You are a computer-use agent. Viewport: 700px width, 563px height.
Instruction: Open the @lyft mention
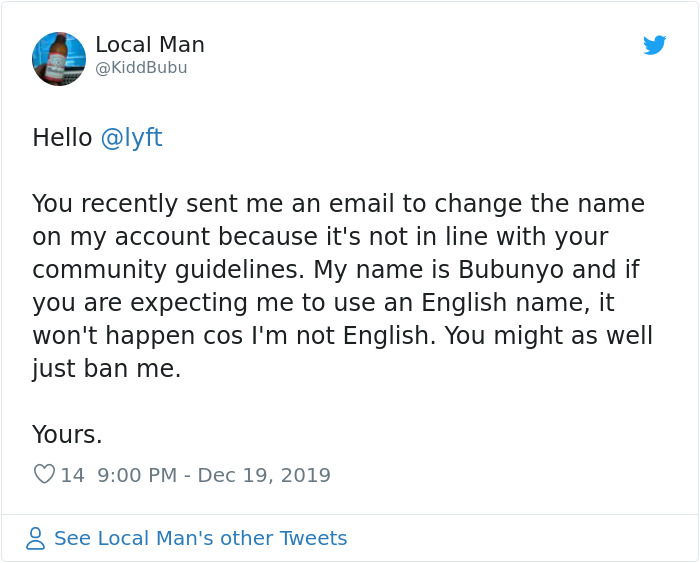click(x=131, y=138)
